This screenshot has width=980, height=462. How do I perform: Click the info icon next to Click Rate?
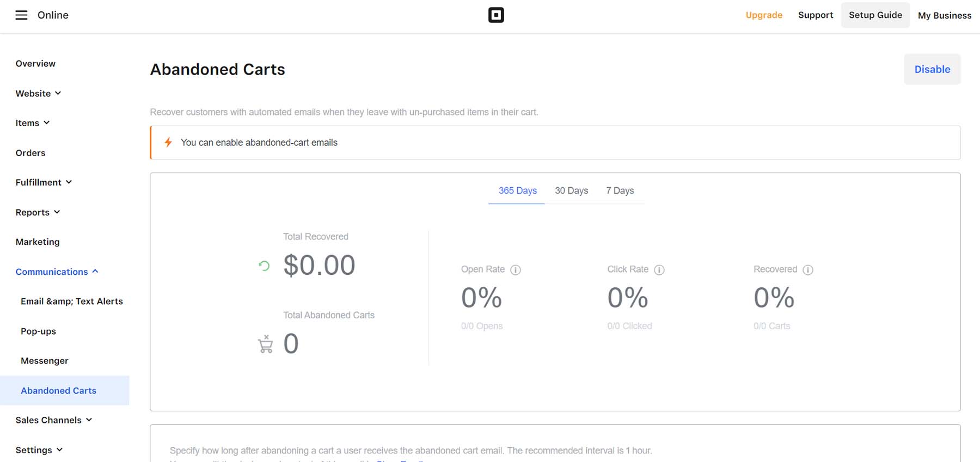pyautogui.click(x=660, y=269)
